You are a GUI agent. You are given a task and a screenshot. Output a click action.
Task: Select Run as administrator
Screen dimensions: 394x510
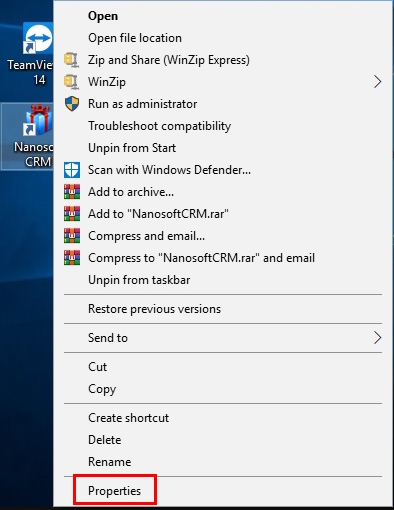pyautogui.click(x=142, y=104)
